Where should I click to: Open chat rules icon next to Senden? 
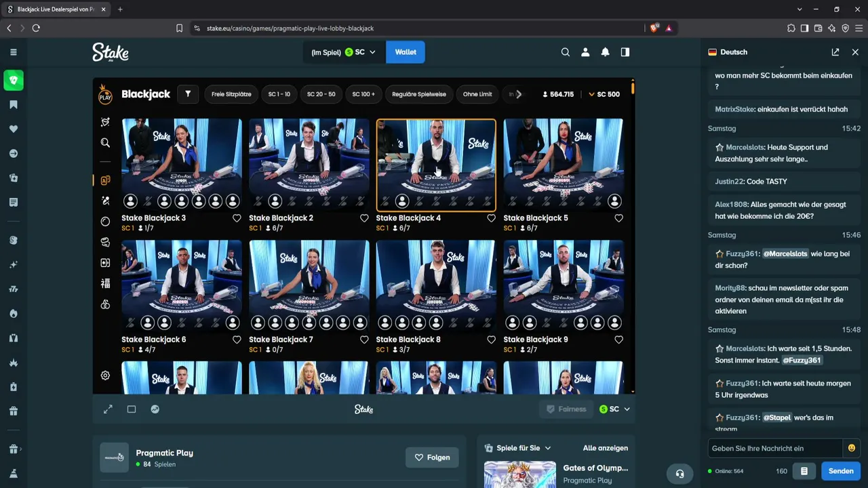(x=804, y=471)
